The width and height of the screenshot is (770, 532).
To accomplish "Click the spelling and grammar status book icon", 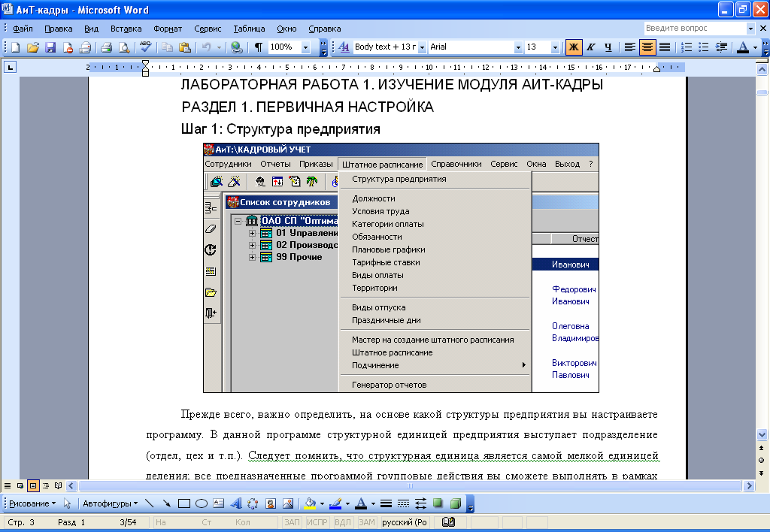I will point(448,522).
